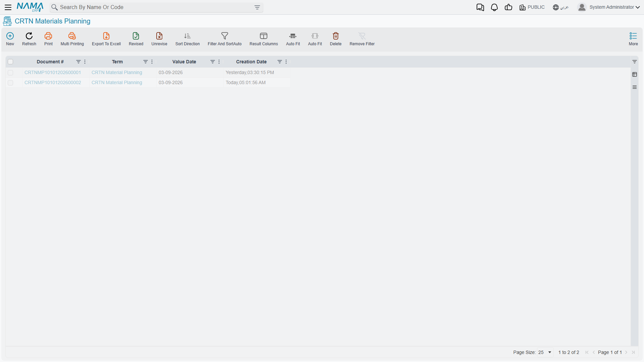
Task: Open Multi Printing
Action: (x=72, y=39)
